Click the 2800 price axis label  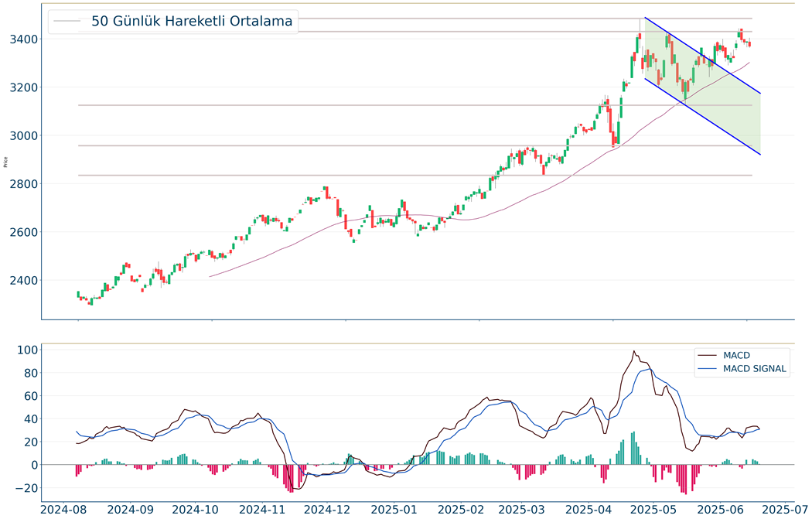tap(23, 184)
